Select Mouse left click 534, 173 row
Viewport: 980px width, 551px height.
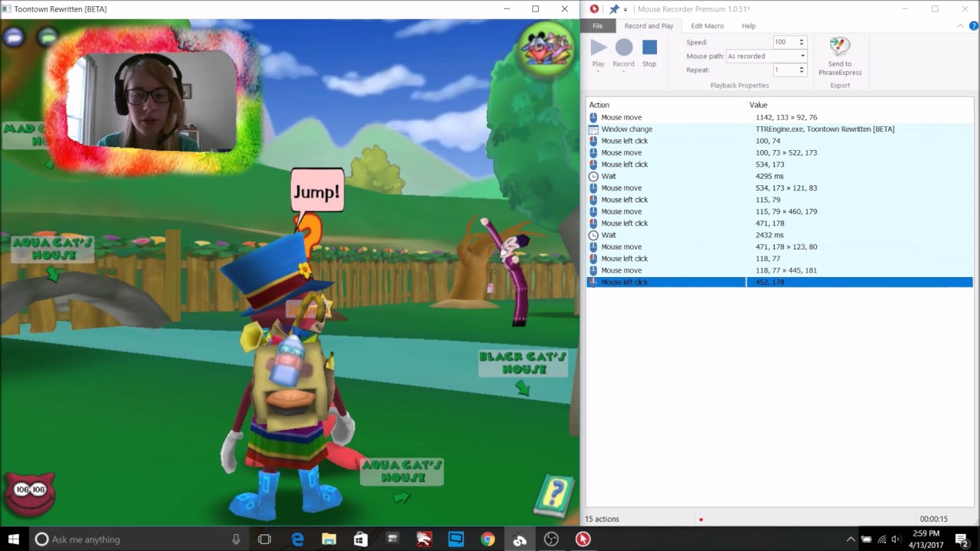point(779,165)
